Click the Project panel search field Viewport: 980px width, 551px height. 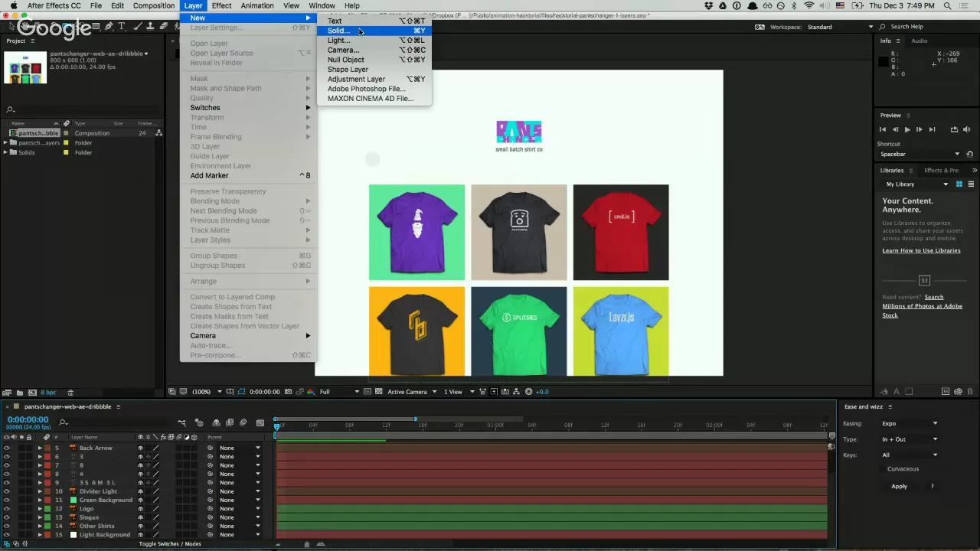[84, 110]
